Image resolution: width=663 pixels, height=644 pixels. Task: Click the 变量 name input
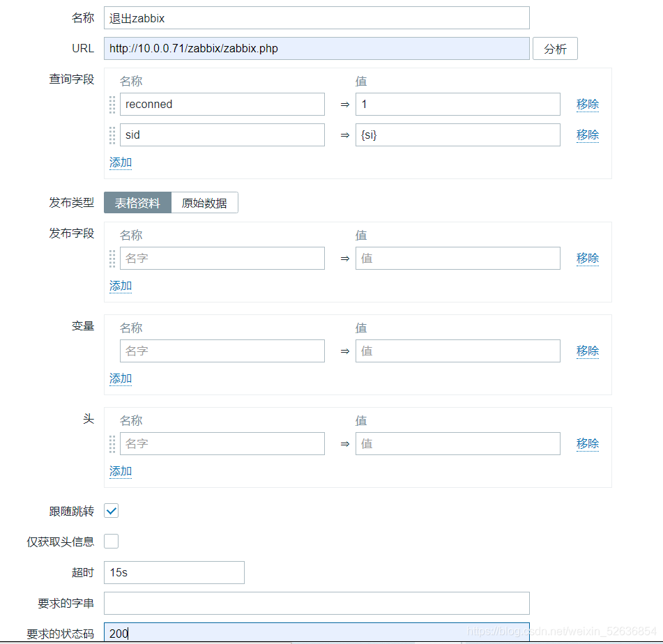(x=222, y=351)
